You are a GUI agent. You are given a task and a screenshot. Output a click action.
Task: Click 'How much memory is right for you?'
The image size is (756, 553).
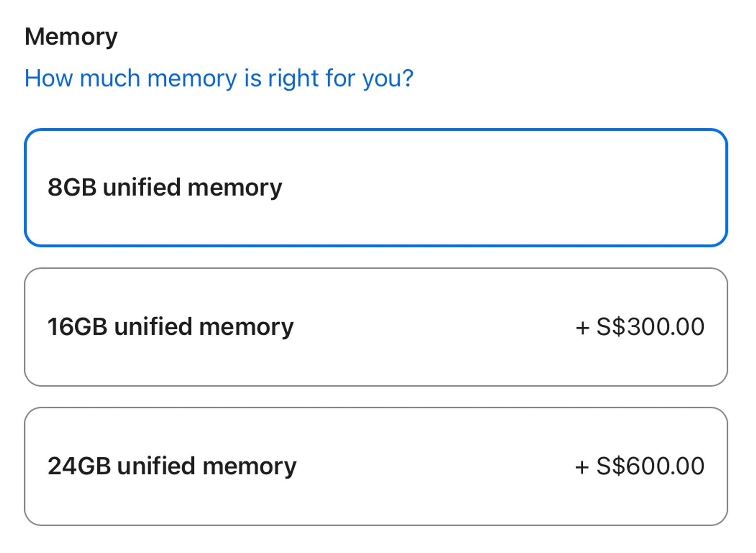coord(219,78)
